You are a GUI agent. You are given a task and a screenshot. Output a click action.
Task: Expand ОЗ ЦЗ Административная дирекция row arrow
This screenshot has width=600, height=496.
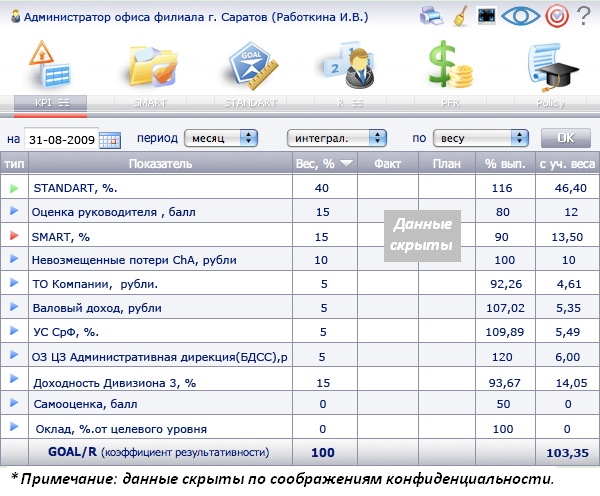pos(14,355)
